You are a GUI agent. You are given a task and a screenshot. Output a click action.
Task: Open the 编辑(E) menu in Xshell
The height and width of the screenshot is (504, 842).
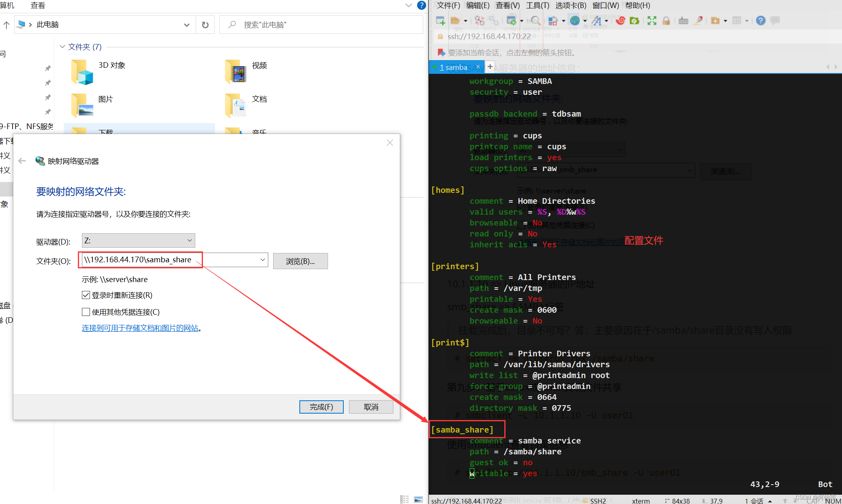click(478, 5)
